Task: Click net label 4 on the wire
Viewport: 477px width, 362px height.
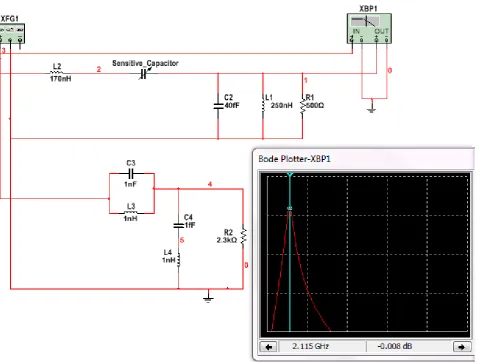Action: pos(210,184)
